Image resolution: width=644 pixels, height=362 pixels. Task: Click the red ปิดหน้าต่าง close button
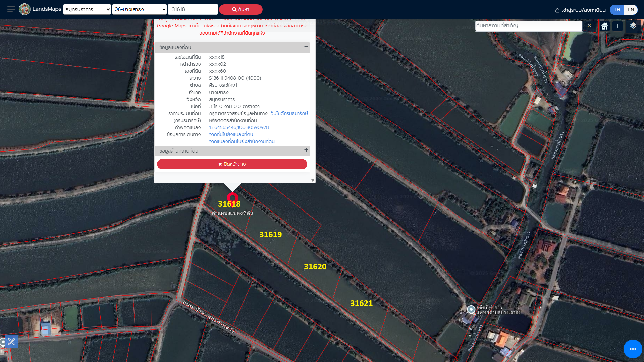point(232,164)
